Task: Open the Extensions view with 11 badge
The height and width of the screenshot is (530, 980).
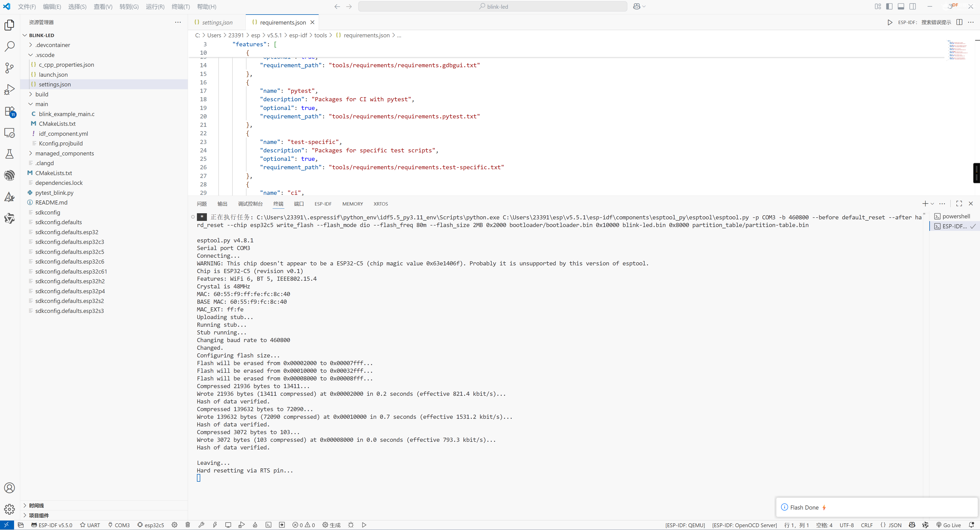Action: [x=9, y=112]
